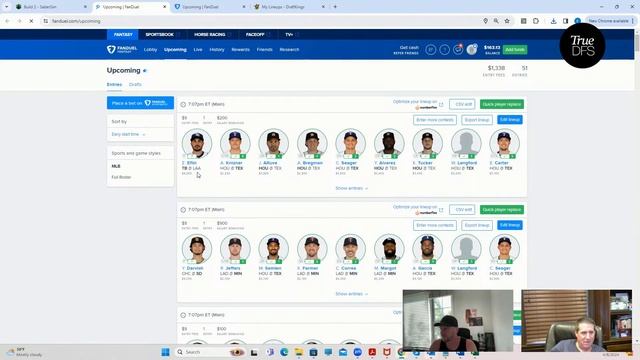Click Export lineup on the second lineup card
Image resolution: width=640 pixels, height=360 pixels.
(x=477, y=225)
